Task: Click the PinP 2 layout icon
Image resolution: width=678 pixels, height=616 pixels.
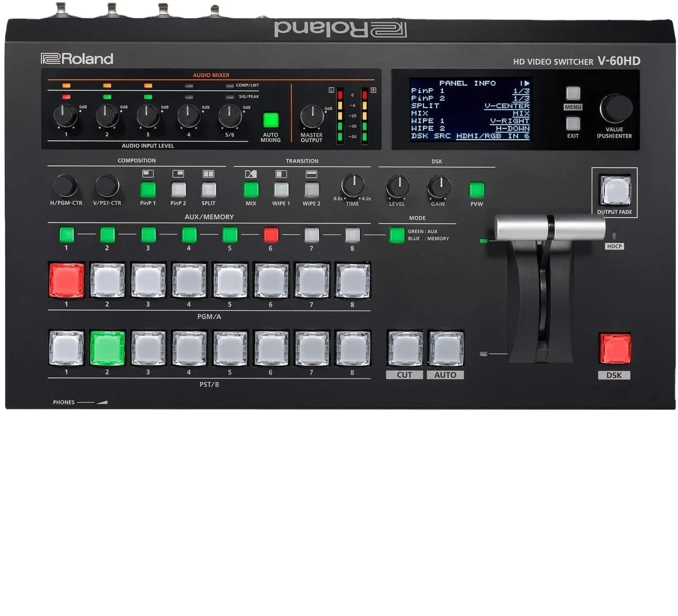Action: click(x=178, y=174)
